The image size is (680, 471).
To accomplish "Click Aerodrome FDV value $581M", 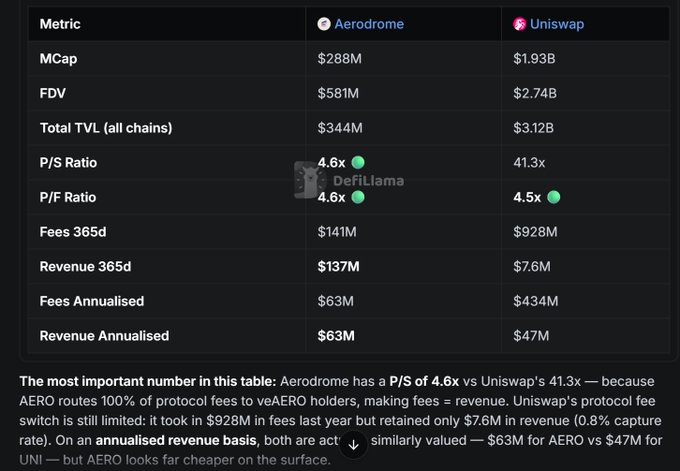I will pyautogui.click(x=338, y=93).
